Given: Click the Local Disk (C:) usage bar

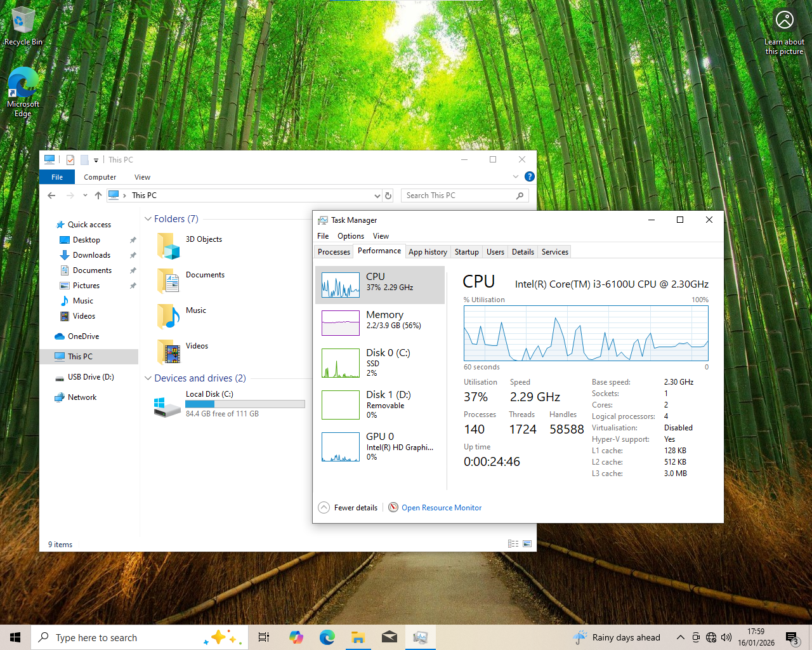Looking at the screenshot, I should point(245,404).
